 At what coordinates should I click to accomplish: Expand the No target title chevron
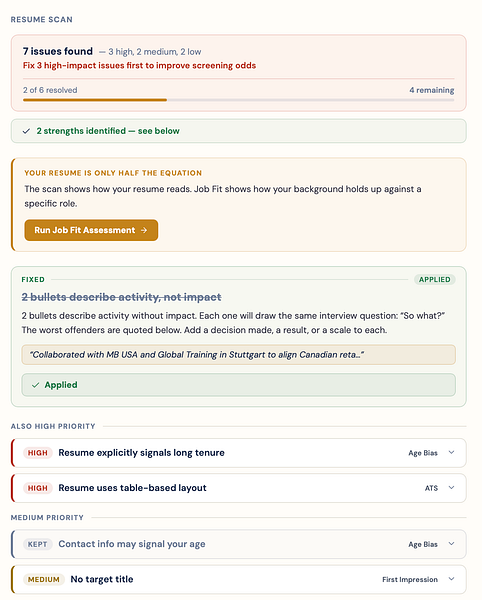pos(451,579)
